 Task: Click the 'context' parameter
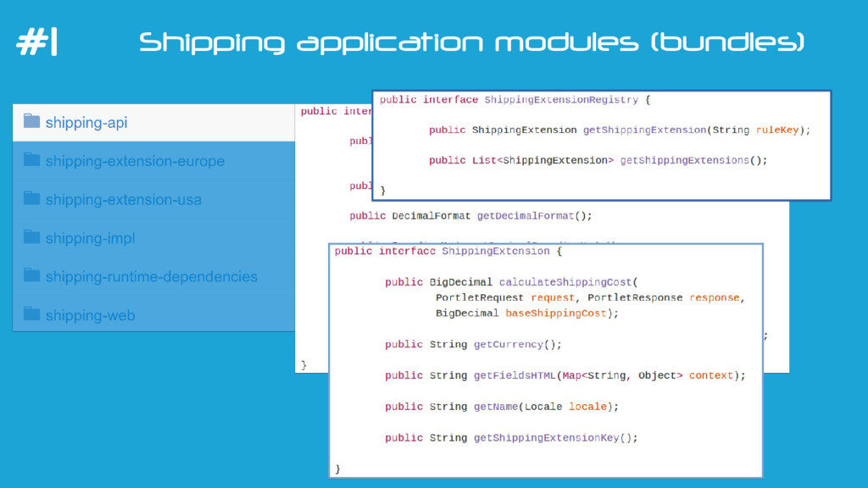711,375
